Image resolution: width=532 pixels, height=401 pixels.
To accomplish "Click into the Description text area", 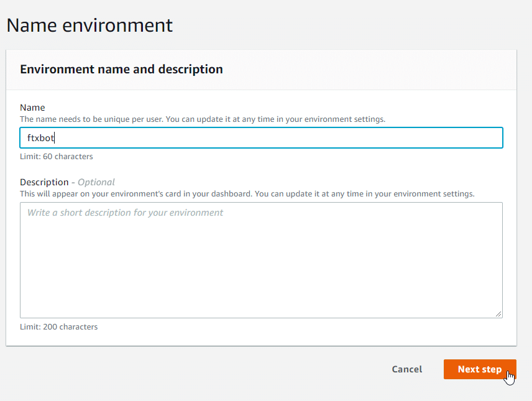I will tap(261, 260).
